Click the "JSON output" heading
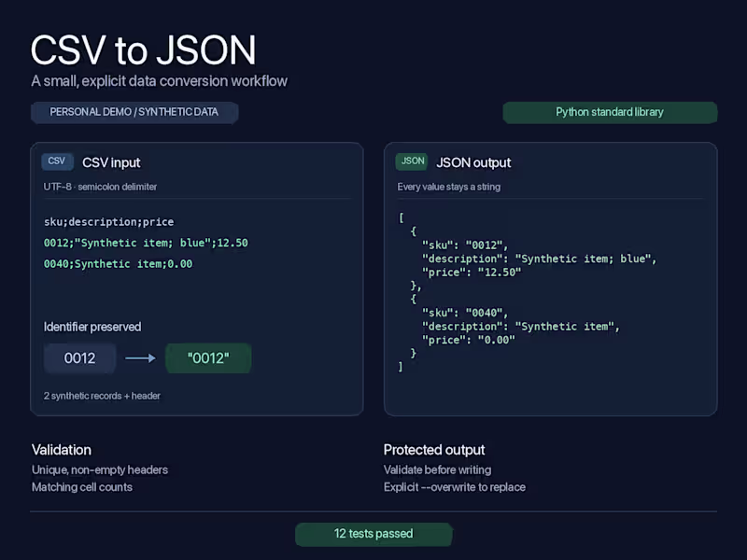Image resolution: width=747 pixels, height=560 pixels. [473, 162]
